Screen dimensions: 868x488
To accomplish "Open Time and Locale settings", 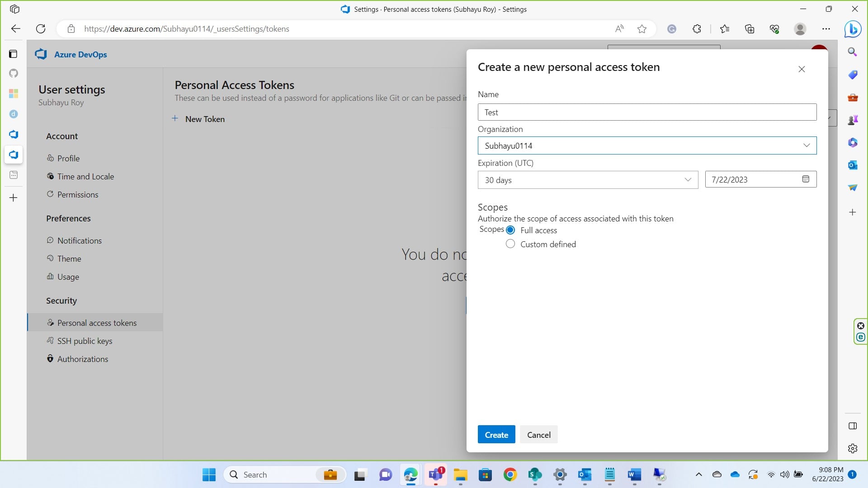I will point(85,177).
